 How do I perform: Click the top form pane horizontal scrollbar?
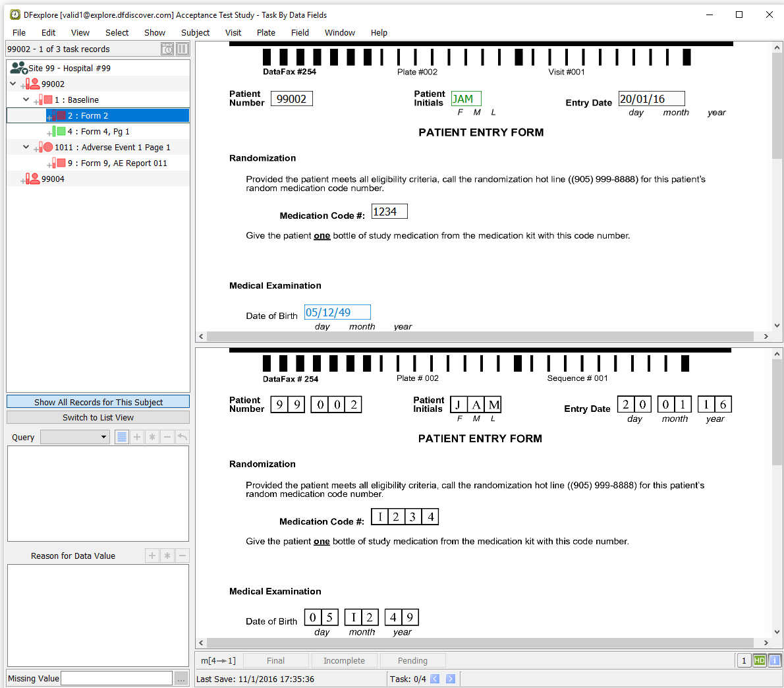tap(481, 336)
